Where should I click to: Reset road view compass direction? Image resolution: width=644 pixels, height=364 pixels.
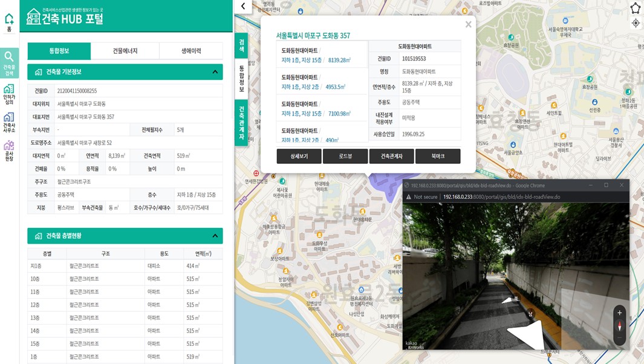tap(619, 327)
